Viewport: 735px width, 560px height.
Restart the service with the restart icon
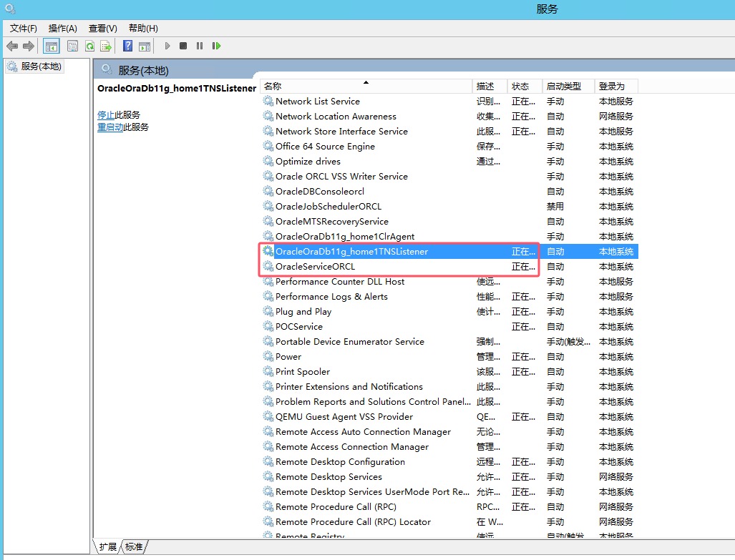point(216,46)
